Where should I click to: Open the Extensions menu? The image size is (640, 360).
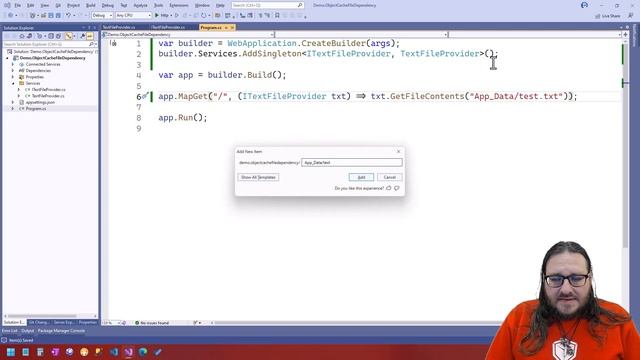pyautogui.click(x=179, y=5)
